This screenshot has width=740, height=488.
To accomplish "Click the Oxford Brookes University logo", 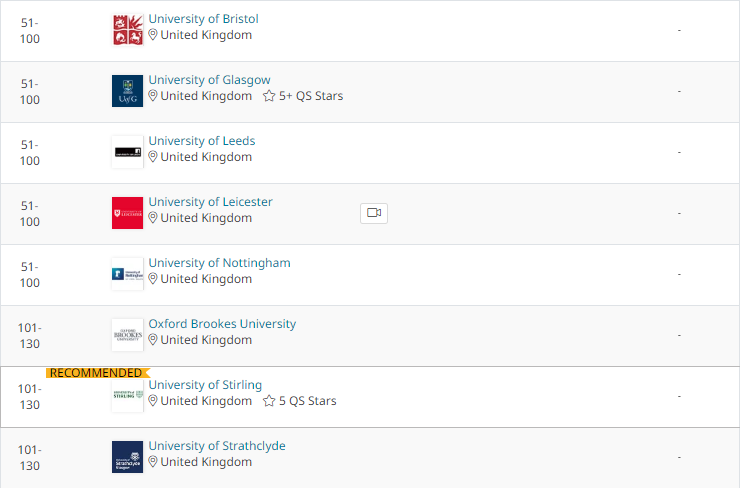I will [x=127, y=335].
